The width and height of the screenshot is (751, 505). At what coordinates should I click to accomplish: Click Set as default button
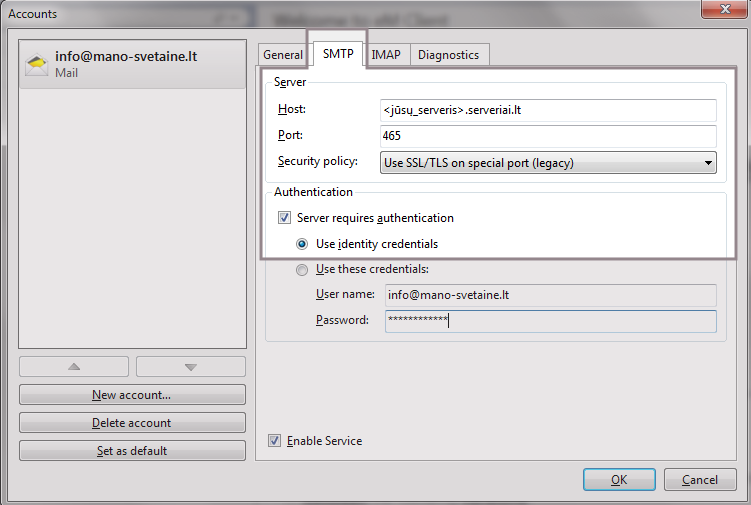(x=132, y=451)
